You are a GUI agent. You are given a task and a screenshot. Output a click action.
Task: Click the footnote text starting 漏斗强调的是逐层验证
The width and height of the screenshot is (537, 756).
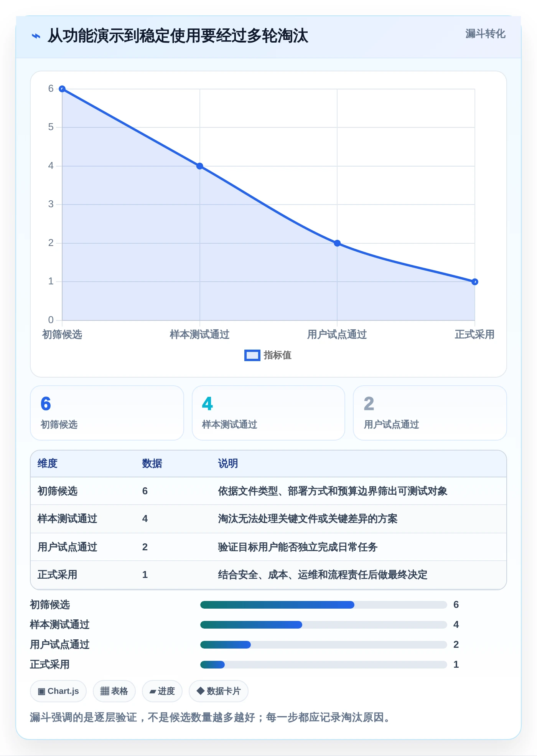pyautogui.click(x=210, y=717)
